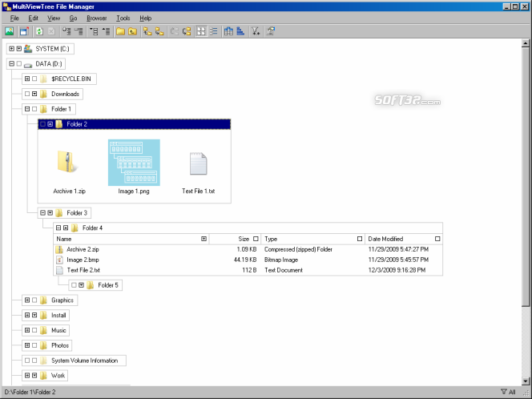Collapse the DATA (D:) drive node
Screen dimensions: 532x399
(x=11, y=63)
